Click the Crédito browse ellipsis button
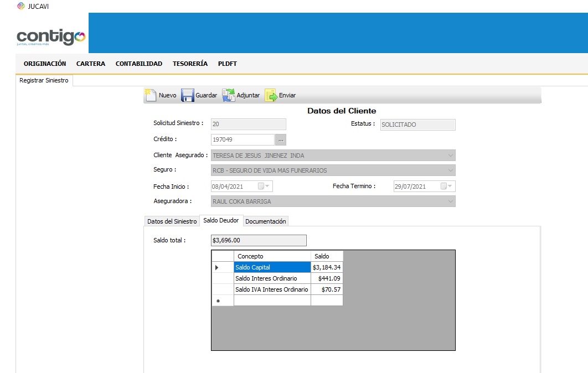Viewport: 588px width, 373px height. click(281, 140)
